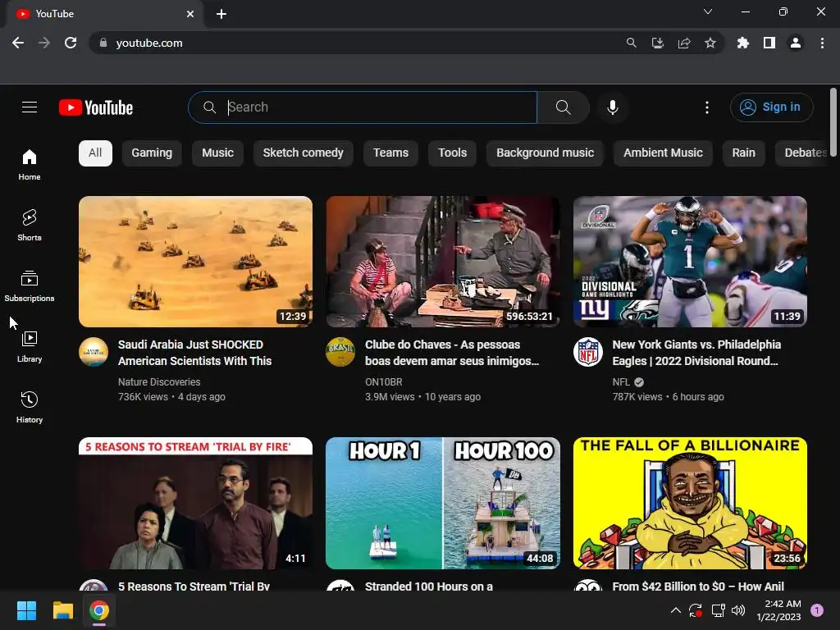Select the Rain filter chip
Screen dimensions: 840x630
(x=743, y=153)
